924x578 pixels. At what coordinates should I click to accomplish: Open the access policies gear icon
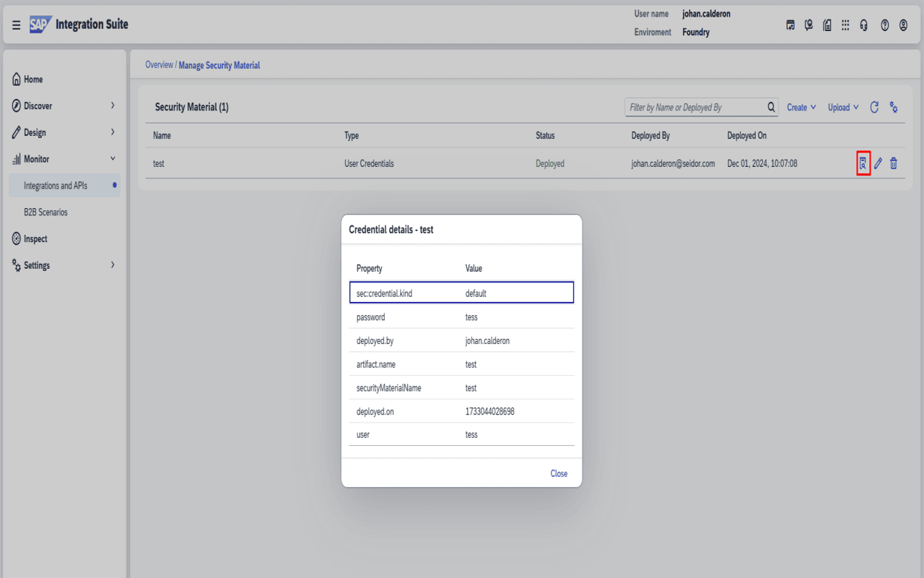click(894, 107)
